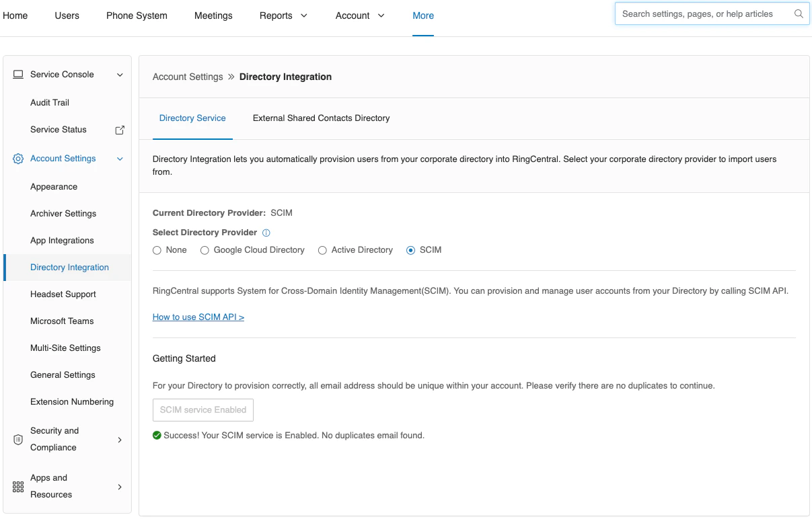The width and height of the screenshot is (812, 523).
Task: Select the None directory provider radio
Action: coord(157,250)
